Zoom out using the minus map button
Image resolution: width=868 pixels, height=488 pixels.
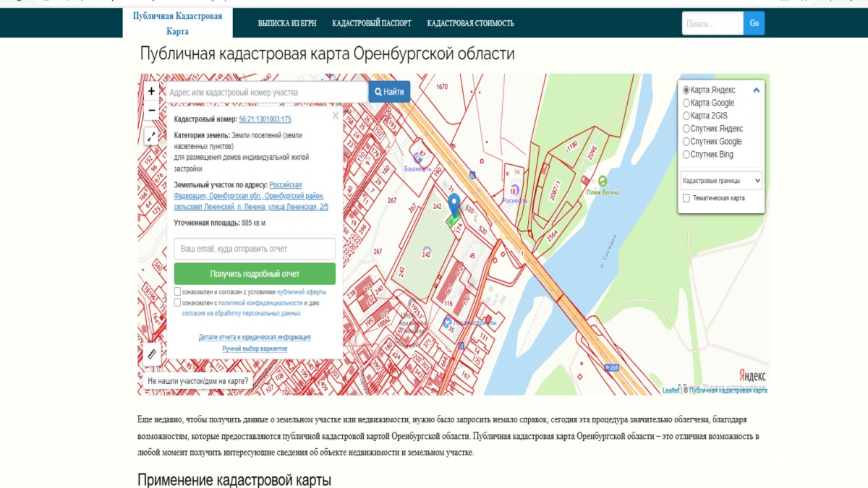point(151,111)
